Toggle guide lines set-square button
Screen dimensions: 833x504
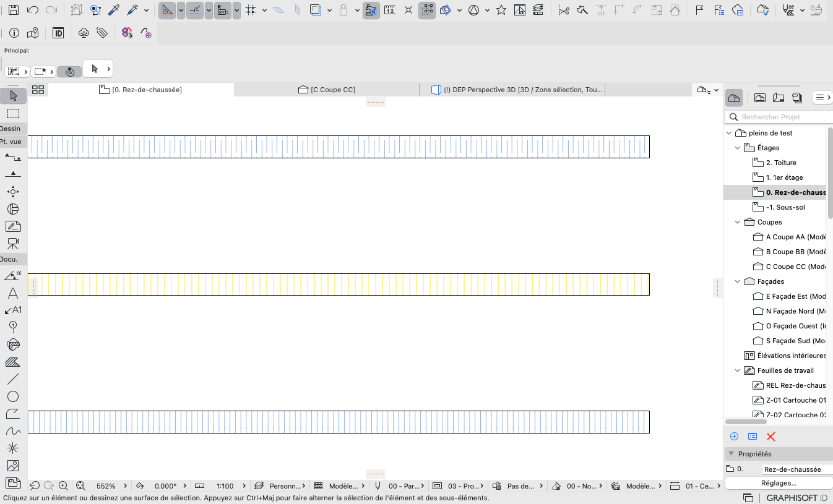167,10
